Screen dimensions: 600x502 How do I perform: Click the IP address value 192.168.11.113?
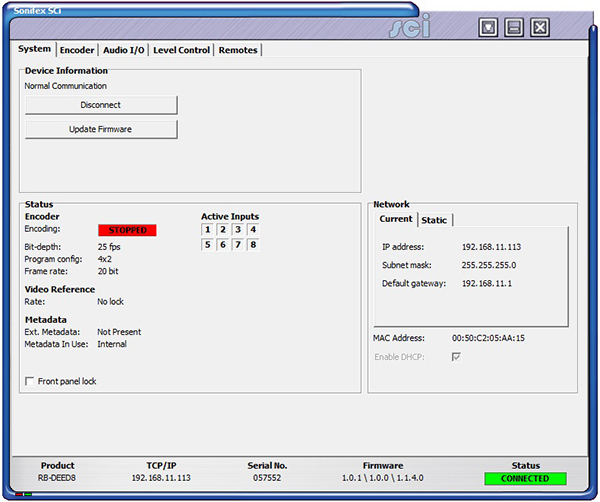click(491, 247)
